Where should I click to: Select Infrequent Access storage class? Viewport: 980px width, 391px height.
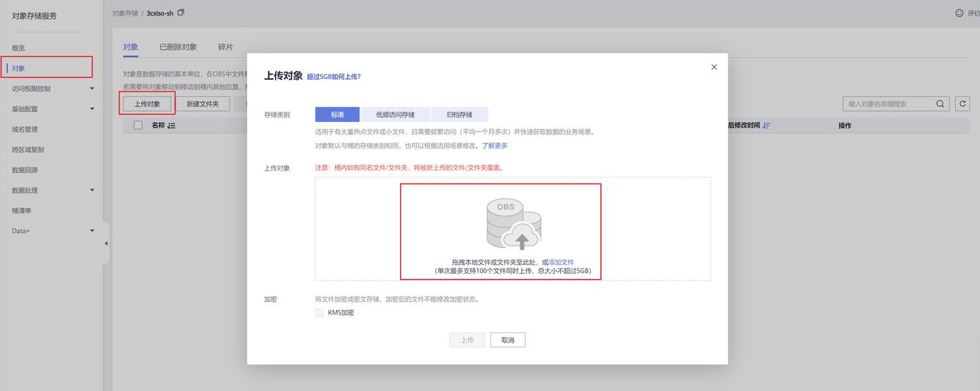(395, 114)
